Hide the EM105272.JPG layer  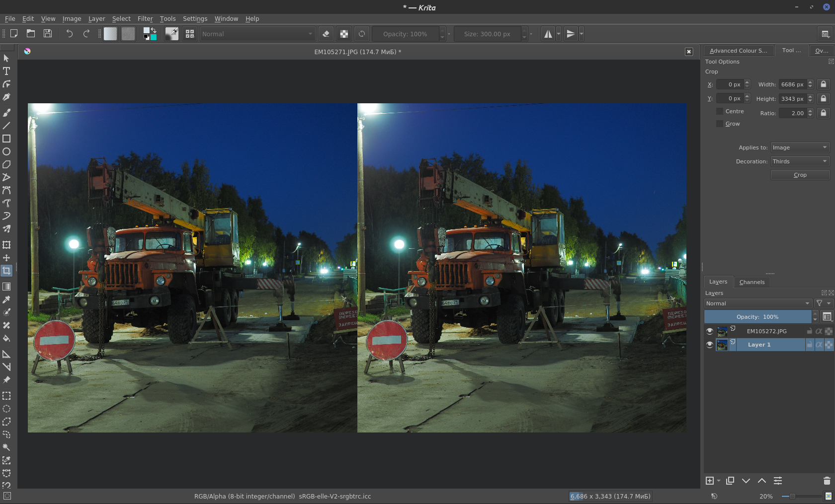click(710, 331)
